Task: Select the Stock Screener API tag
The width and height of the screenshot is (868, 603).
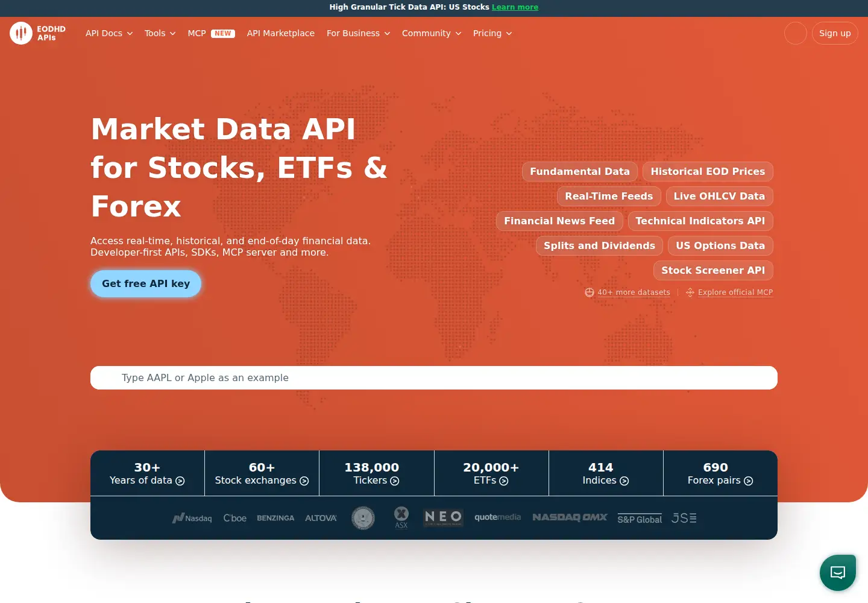Action: pos(713,270)
